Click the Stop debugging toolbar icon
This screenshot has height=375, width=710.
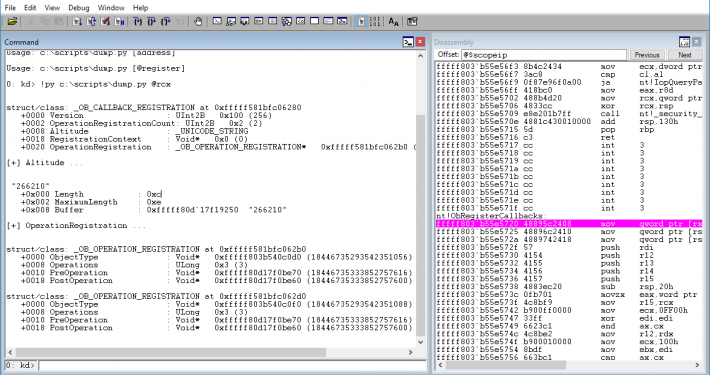(x=106, y=21)
